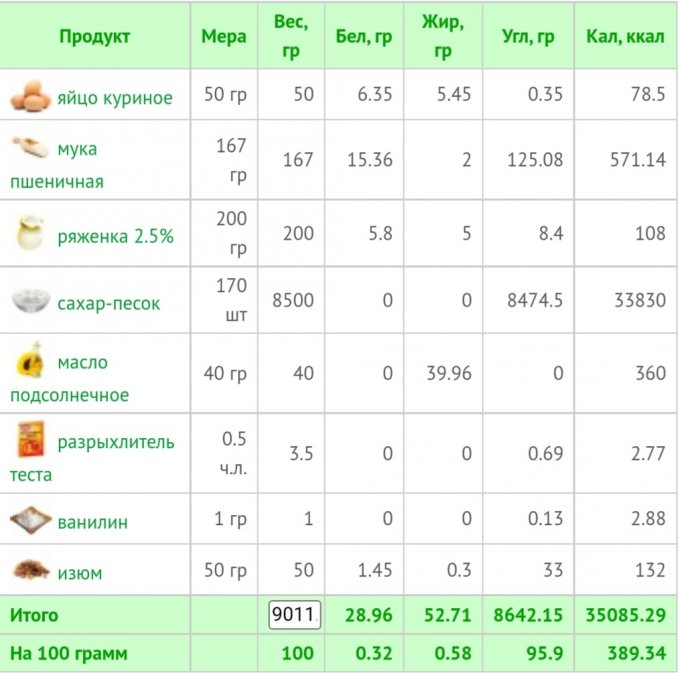
Task: Open the яйцо куриное product link
Action: (114, 98)
